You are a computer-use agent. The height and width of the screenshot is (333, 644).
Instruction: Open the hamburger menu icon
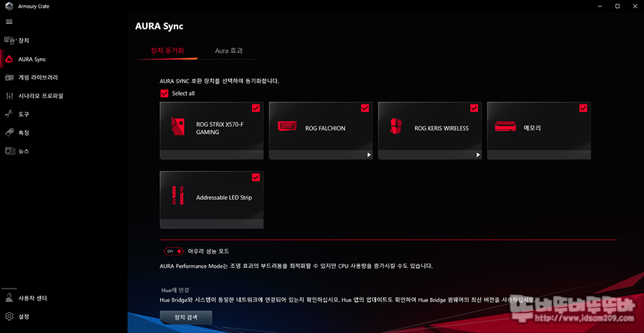tap(9, 21)
